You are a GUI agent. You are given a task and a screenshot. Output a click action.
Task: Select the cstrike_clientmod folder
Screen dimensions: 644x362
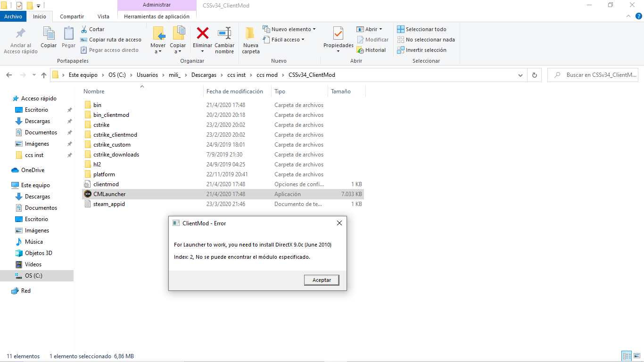click(115, 135)
